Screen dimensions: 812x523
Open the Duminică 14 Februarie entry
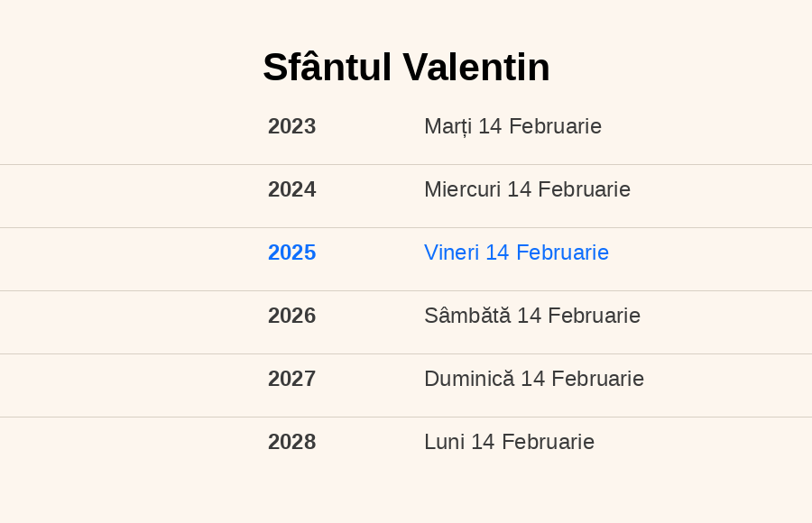tap(534, 379)
